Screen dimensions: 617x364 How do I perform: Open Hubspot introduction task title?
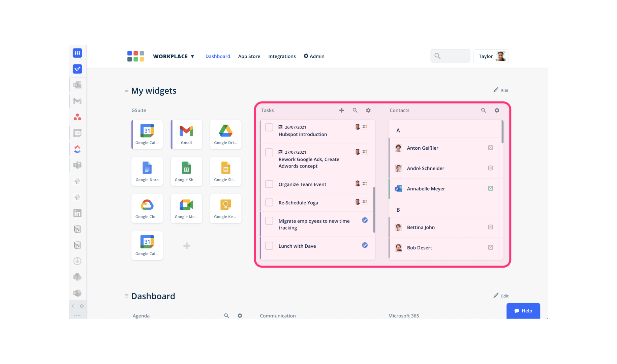tap(303, 134)
